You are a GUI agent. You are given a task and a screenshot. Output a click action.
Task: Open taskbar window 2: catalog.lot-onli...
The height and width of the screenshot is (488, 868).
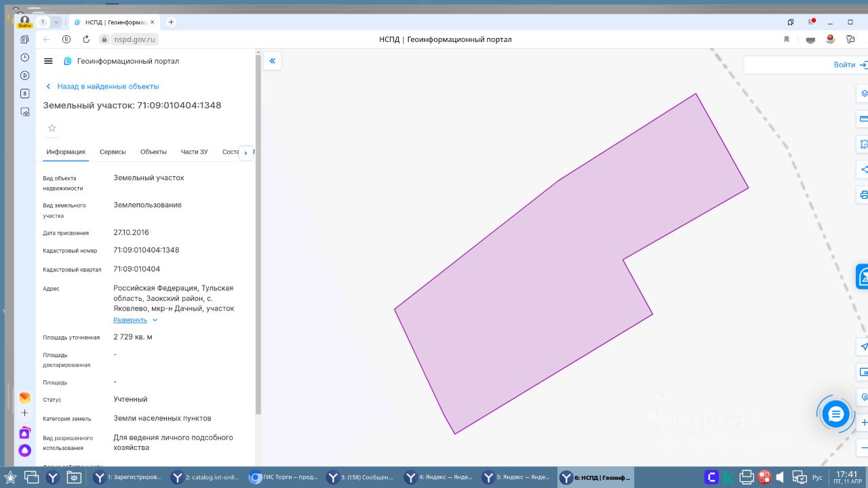click(207, 477)
